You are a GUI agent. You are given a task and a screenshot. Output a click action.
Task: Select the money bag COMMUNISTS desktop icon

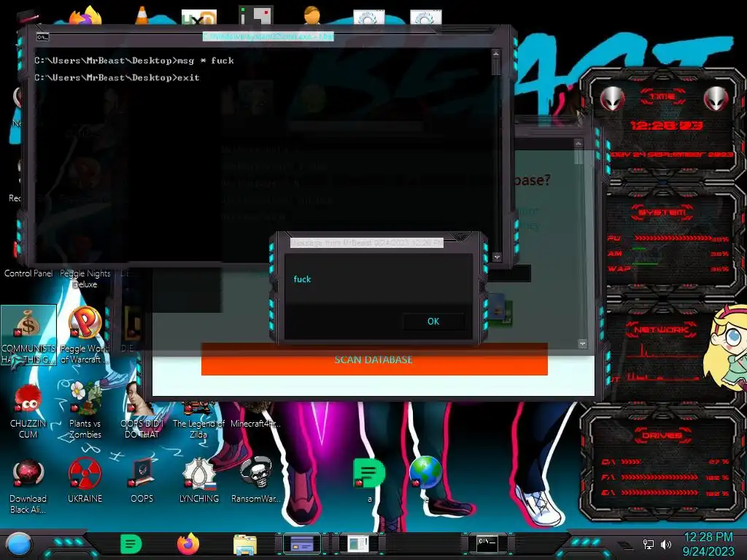(x=28, y=335)
